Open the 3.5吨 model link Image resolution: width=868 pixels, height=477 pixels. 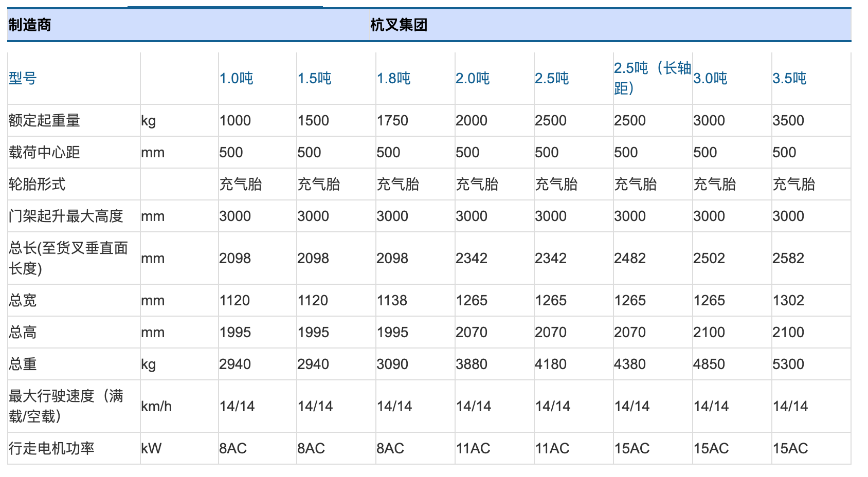click(x=789, y=79)
